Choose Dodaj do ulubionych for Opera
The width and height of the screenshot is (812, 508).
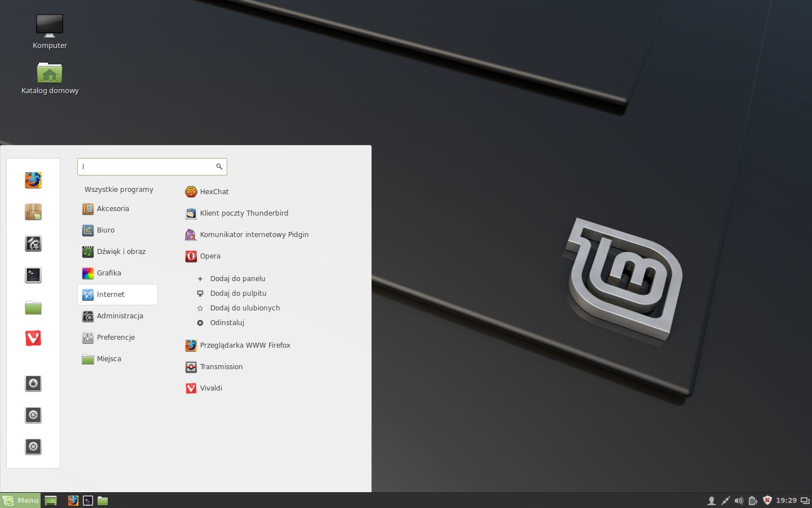[239, 308]
